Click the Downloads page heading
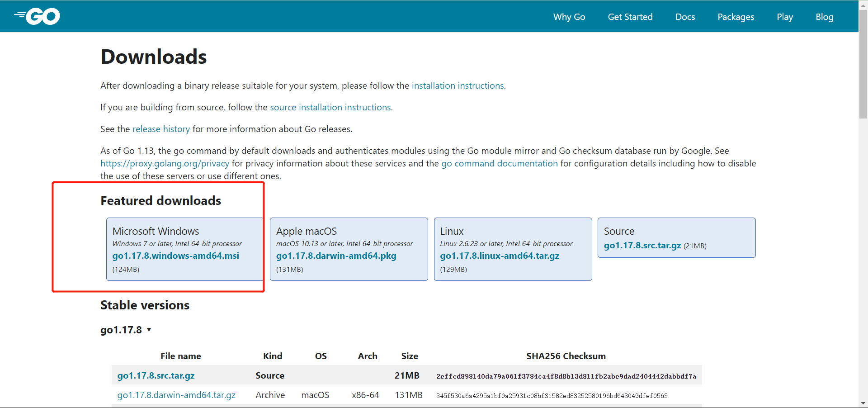 point(154,57)
